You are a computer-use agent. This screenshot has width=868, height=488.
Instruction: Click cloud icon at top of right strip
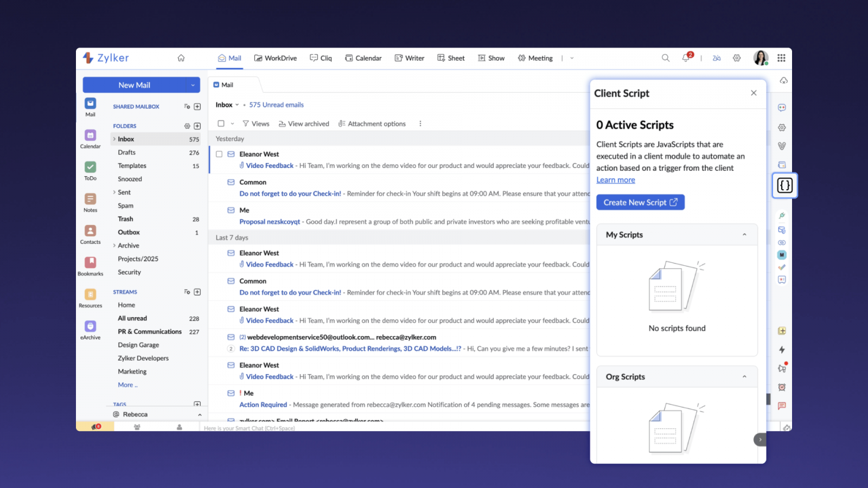coord(784,80)
